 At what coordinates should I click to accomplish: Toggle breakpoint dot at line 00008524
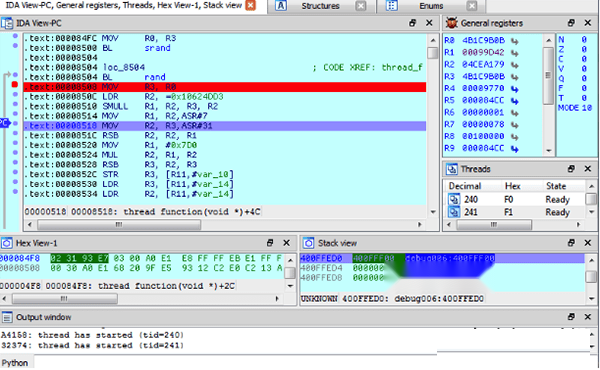pos(15,153)
